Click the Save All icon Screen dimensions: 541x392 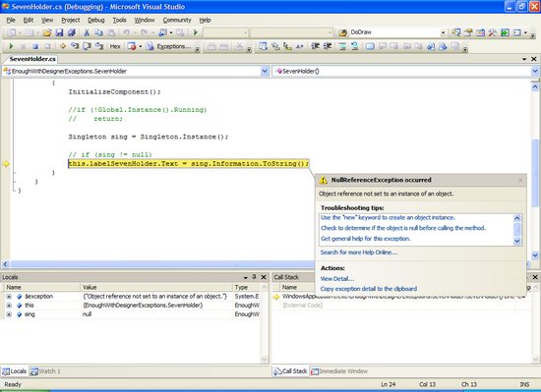coord(72,32)
